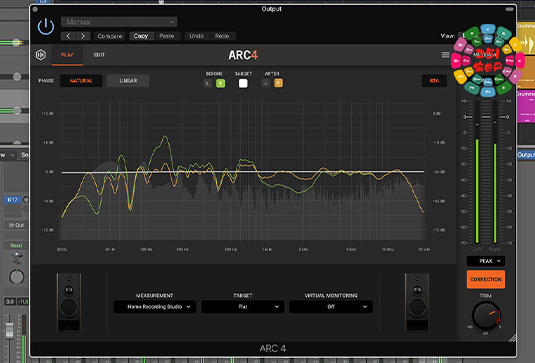This screenshot has width=535, height=363.
Task: Close the Output plugin window
Action: tap(35, 9)
